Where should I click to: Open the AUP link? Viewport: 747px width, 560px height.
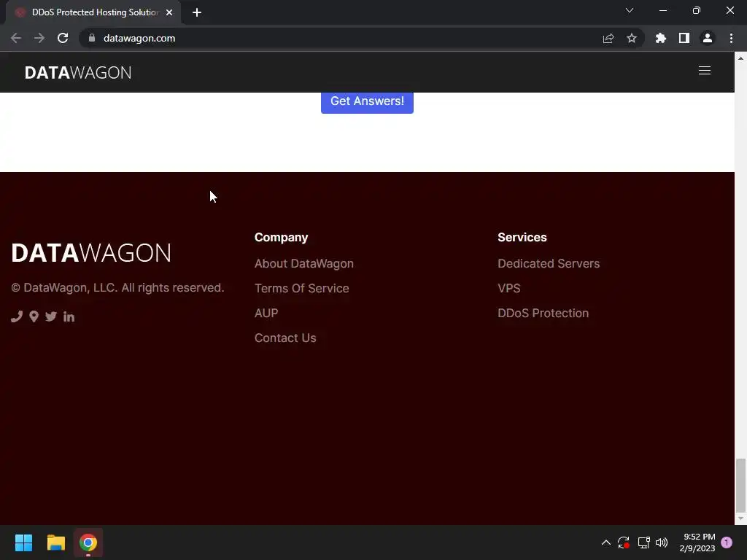[266, 313]
